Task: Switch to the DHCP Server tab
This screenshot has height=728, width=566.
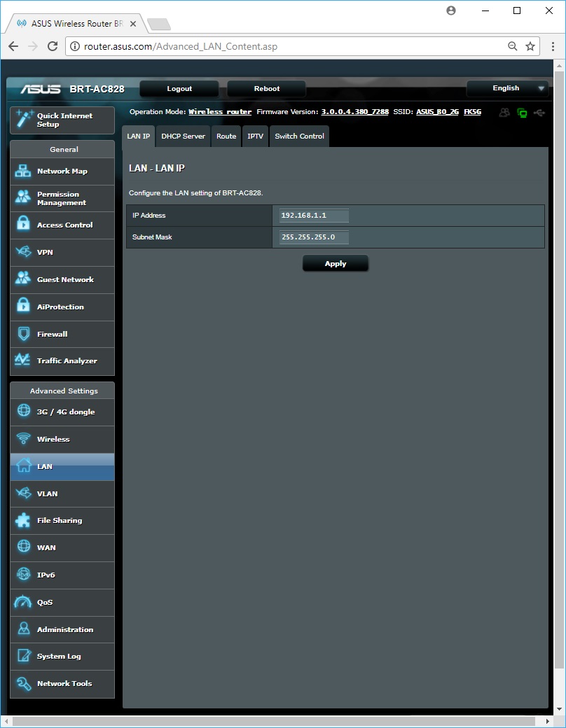Action: (183, 136)
